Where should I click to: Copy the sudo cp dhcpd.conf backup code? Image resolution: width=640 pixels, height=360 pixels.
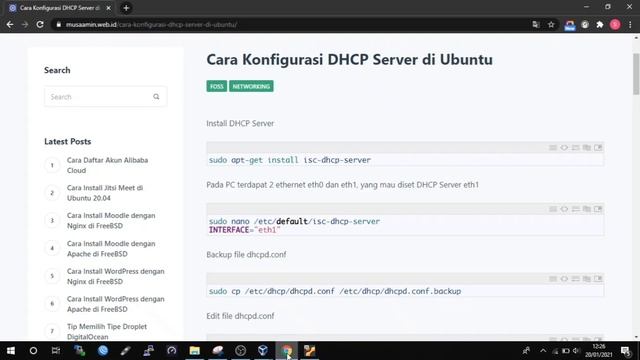(x=587, y=279)
